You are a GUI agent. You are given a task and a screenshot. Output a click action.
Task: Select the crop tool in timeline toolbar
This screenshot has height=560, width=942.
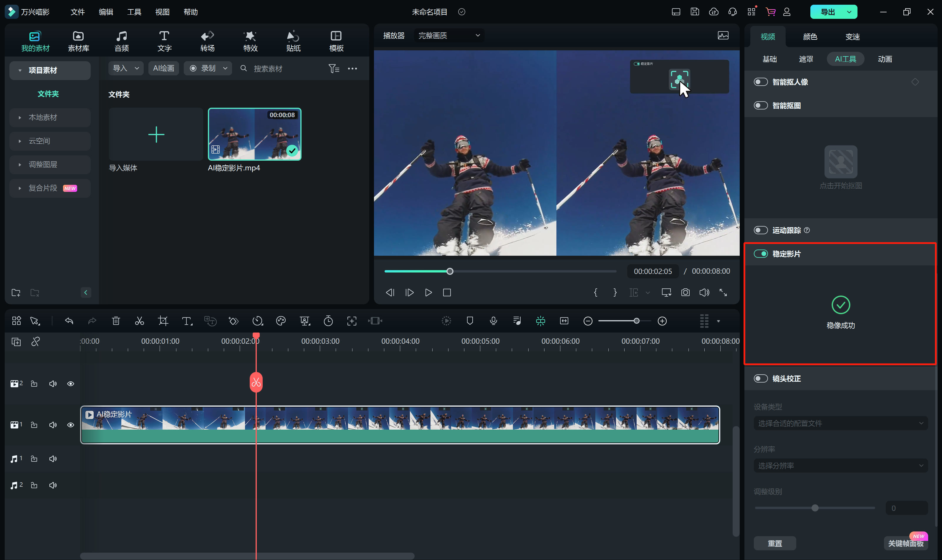(x=163, y=321)
